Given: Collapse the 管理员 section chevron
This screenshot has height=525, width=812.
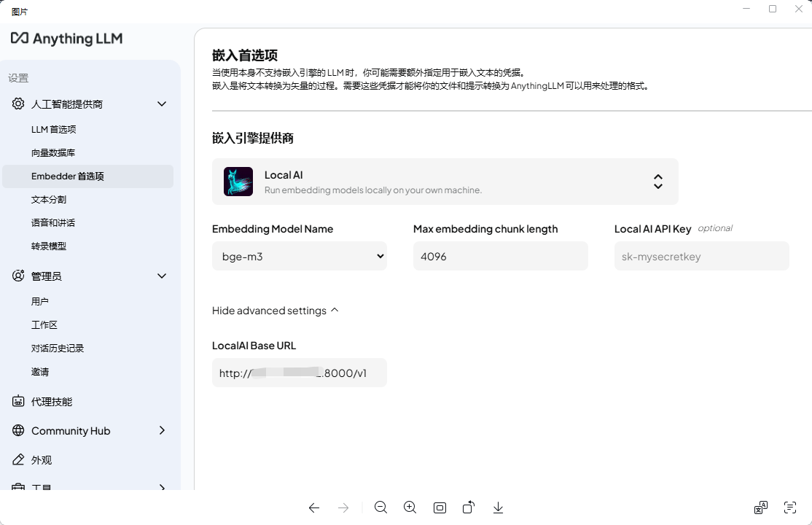Looking at the screenshot, I should [162, 276].
